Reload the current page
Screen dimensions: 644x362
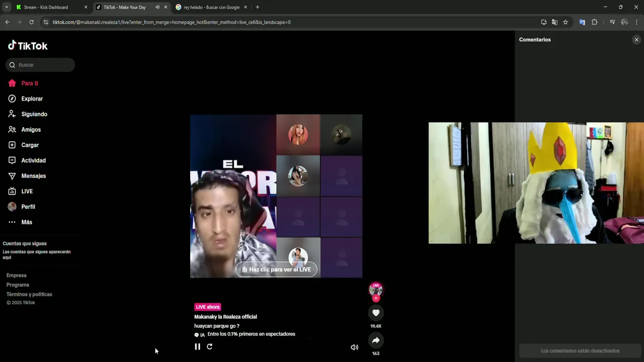click(x=31, y=22)
